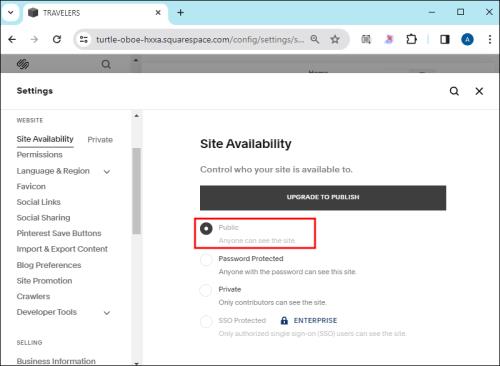Click the ENTERPRISE link
The image size is (500, 366).
[315, 320]
